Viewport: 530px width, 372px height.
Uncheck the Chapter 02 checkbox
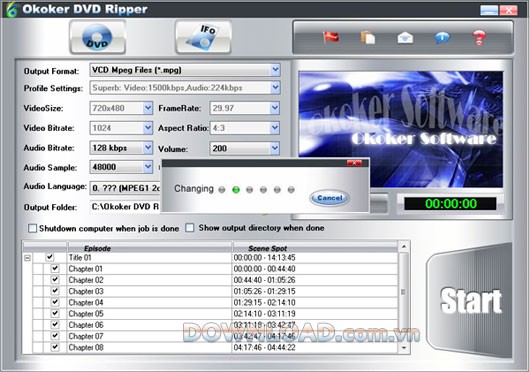click(55, 280)
